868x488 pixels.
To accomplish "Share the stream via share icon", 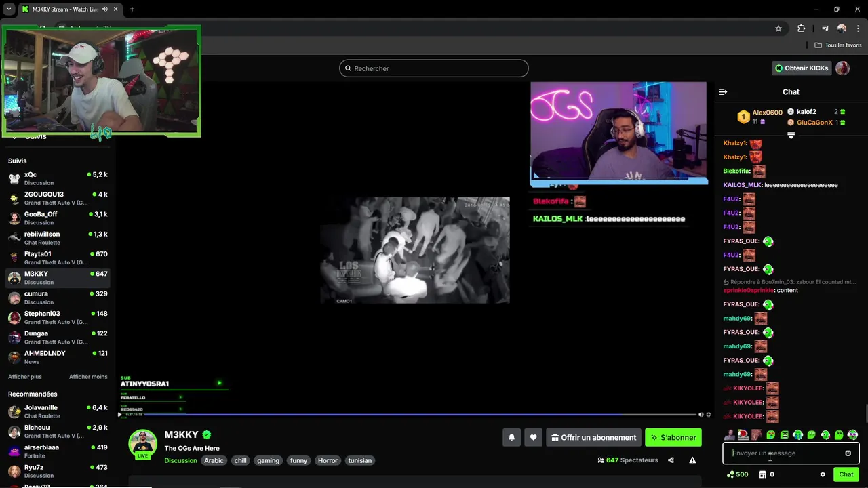I will click(671, 460).
